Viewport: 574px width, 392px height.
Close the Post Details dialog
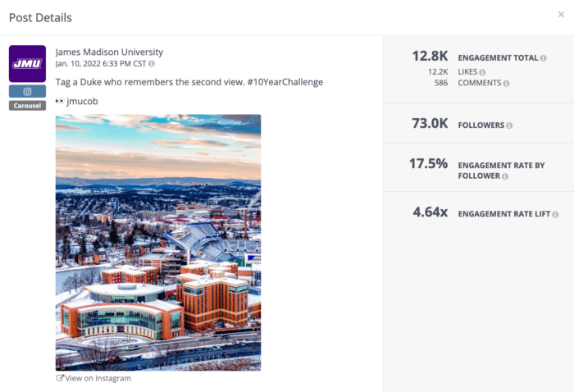point(561,14)
